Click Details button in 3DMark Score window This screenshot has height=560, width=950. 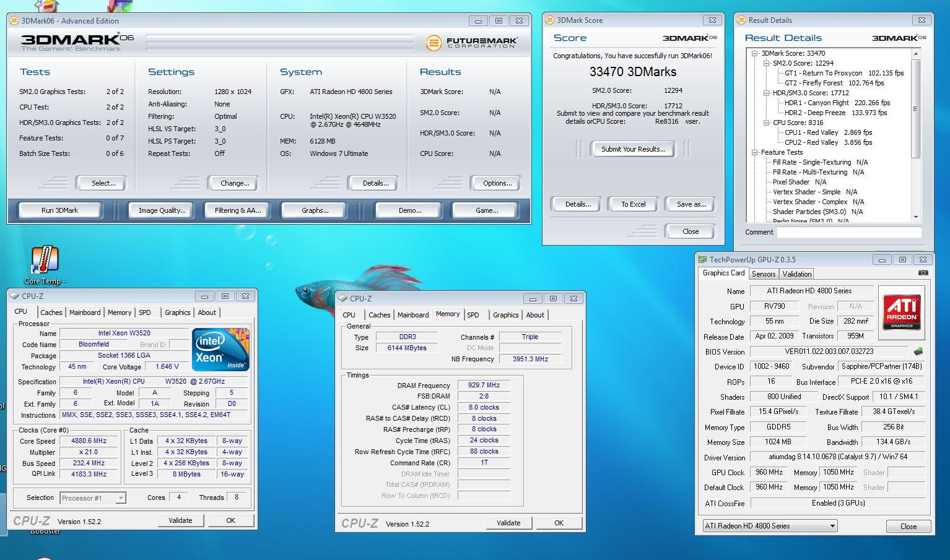click(577, 204)
